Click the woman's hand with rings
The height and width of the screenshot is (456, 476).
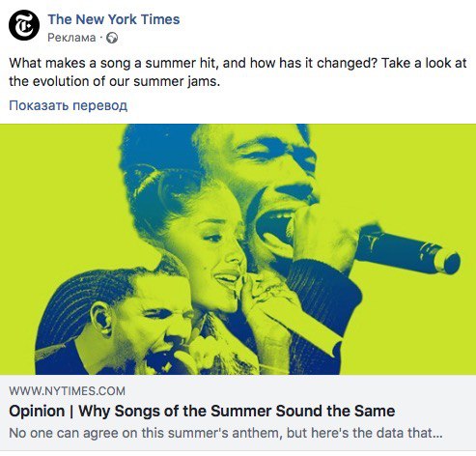coord(264,297)
